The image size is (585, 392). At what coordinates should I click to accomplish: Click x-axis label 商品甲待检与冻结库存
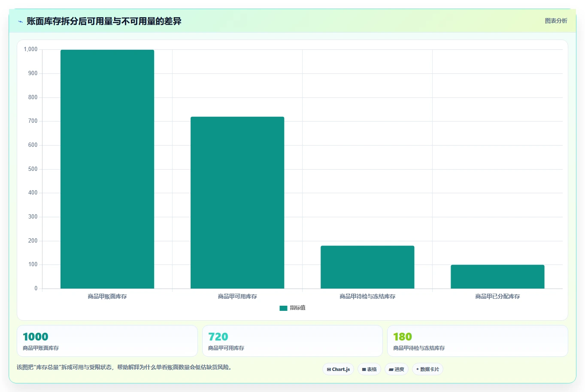coord(367,296)
